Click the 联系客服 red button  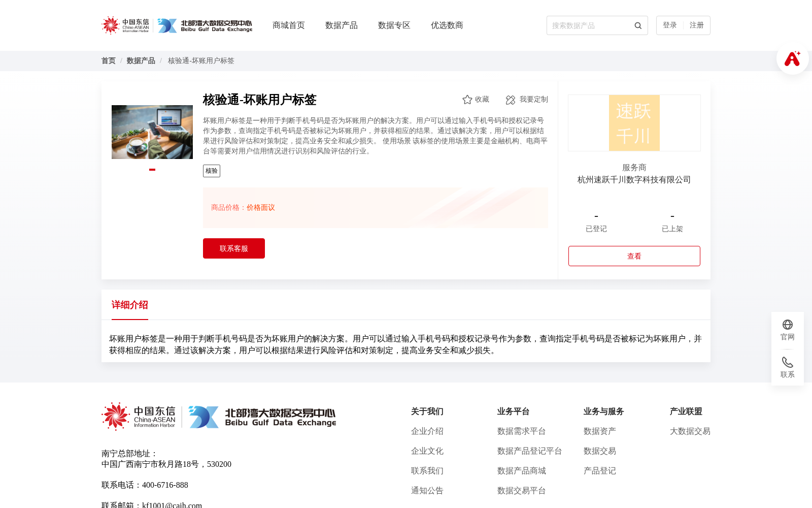point(234,248)
